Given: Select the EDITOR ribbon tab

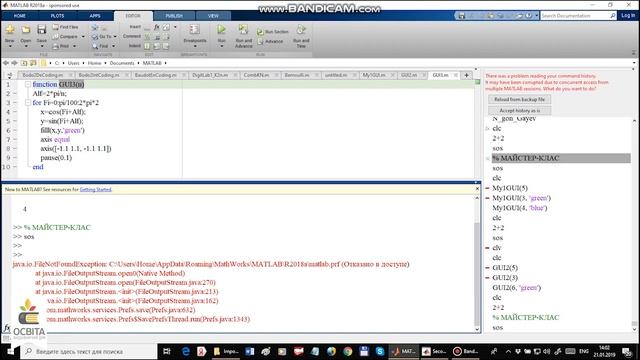Looking at the screenshot, I should pos(133,16).
